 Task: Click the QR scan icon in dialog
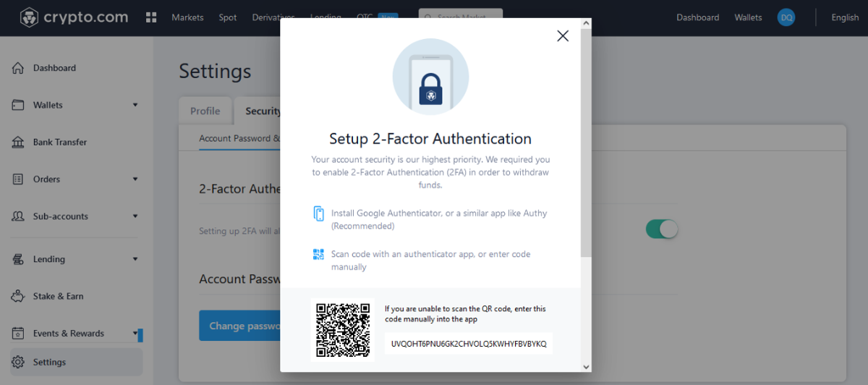(x=319, y=254)
